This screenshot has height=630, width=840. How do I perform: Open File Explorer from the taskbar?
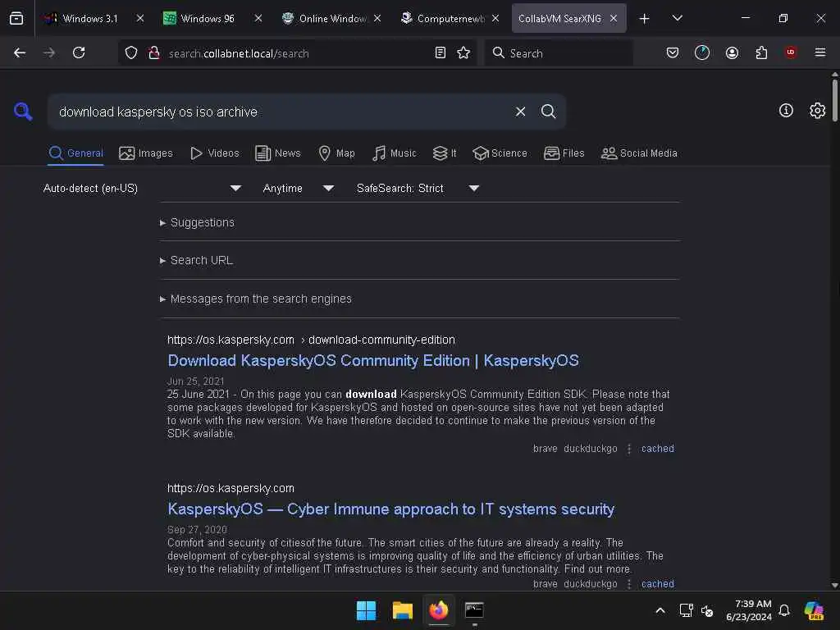click(402, 610)
